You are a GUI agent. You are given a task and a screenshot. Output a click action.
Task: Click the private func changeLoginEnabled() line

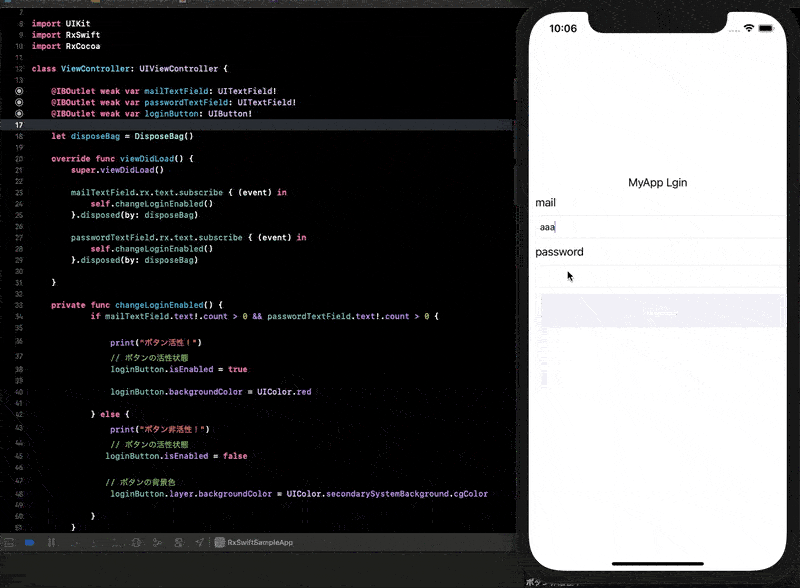tap(137, 305)
